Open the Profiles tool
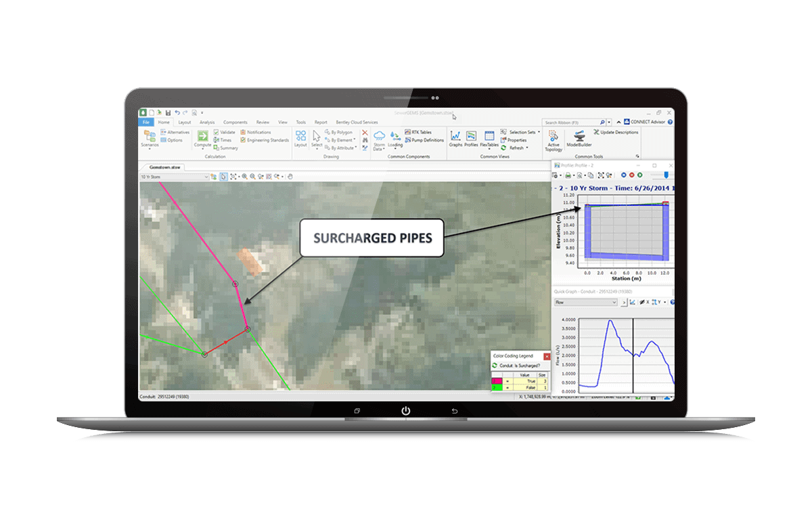 [x=471, y=137]
